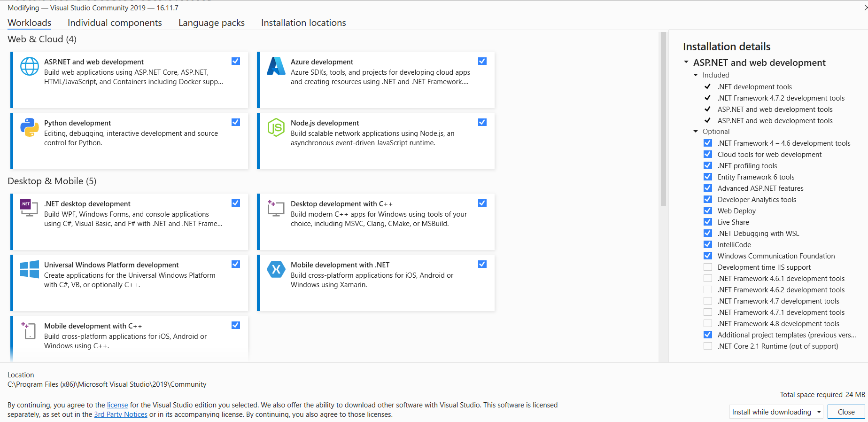Click the Desktop development with C++ icon

click(x=276, y=208)
